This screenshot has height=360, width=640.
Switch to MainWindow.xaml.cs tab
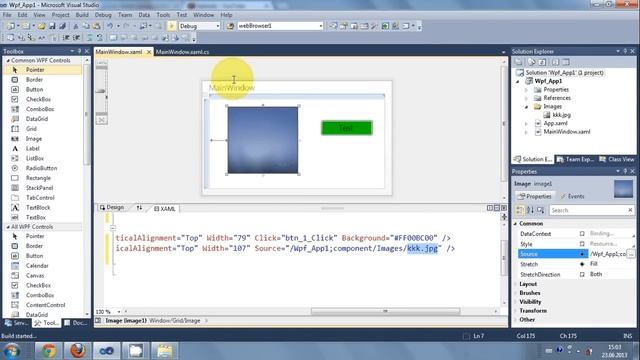point(182,52)
